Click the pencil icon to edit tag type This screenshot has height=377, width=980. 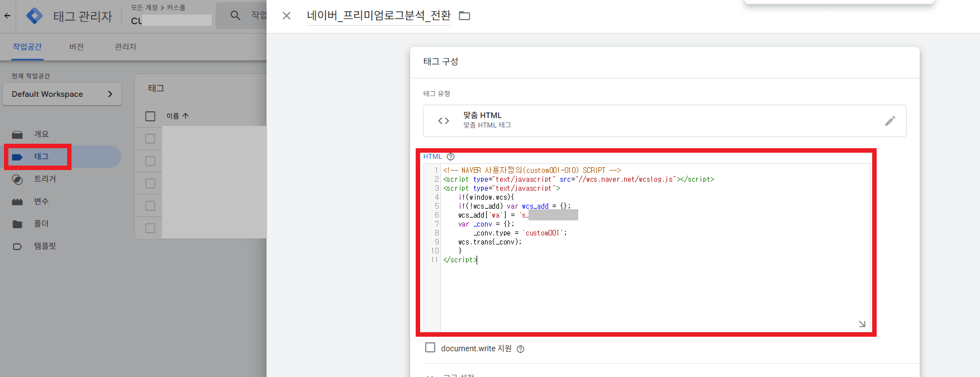point(890,121)
